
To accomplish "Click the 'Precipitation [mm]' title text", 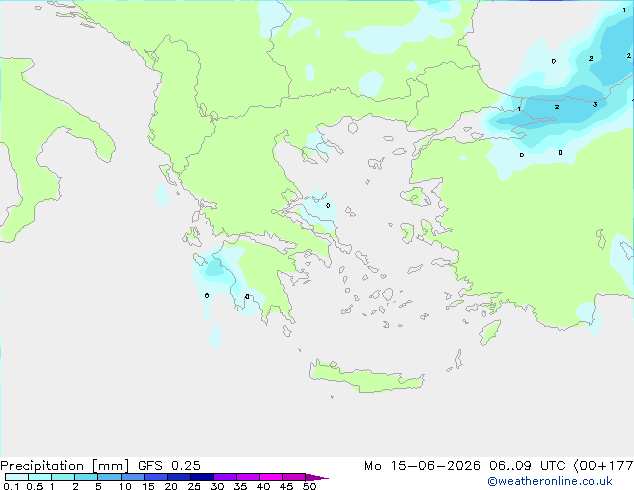I will point(65,466).
